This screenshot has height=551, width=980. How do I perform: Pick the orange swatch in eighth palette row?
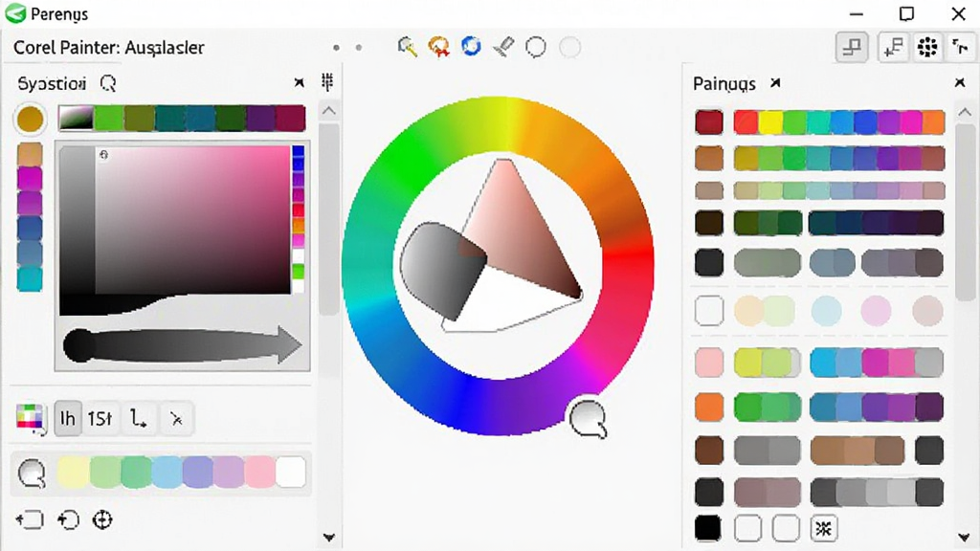[x=709, y=406]
